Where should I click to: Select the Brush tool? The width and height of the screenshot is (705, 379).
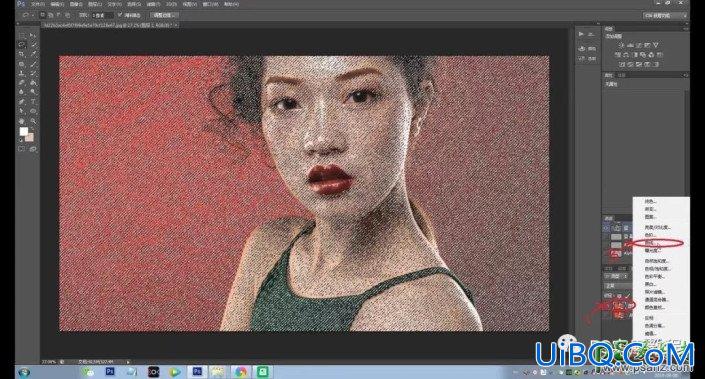point(33,64)
